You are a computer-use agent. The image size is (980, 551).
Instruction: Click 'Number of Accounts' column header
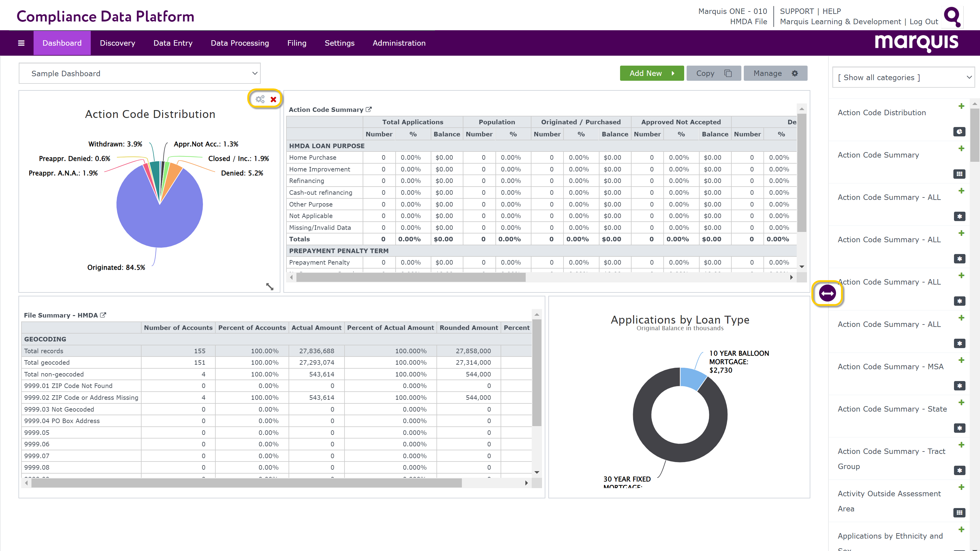178,328
